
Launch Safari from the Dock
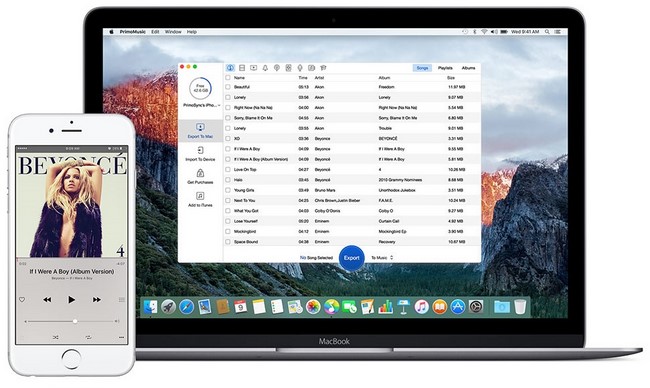[187, 307]
